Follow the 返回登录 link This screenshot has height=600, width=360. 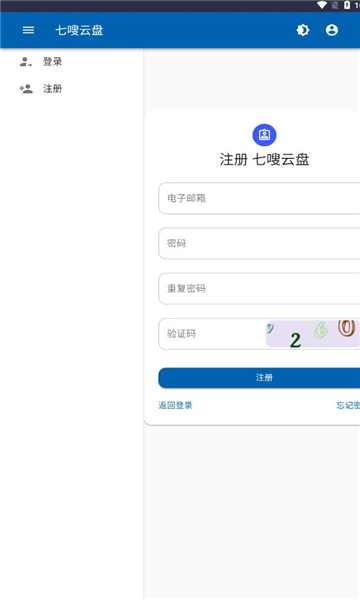tap(175, 405)
